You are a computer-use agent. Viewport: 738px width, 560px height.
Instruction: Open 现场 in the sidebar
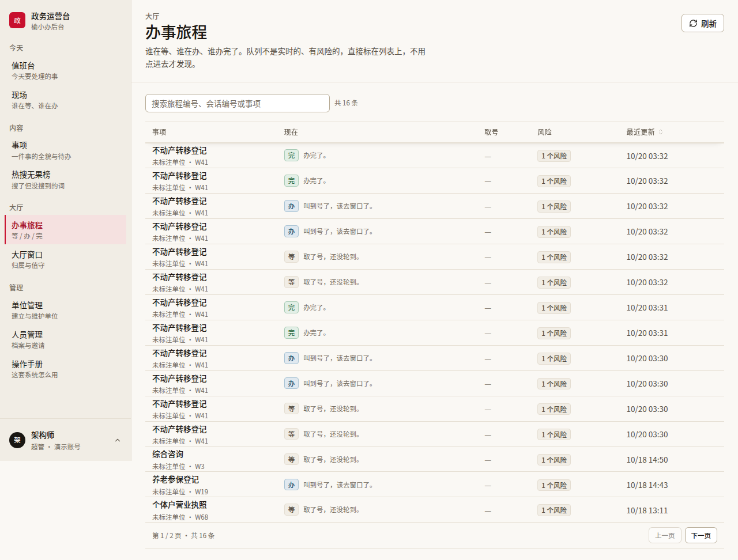coord(65,100)
